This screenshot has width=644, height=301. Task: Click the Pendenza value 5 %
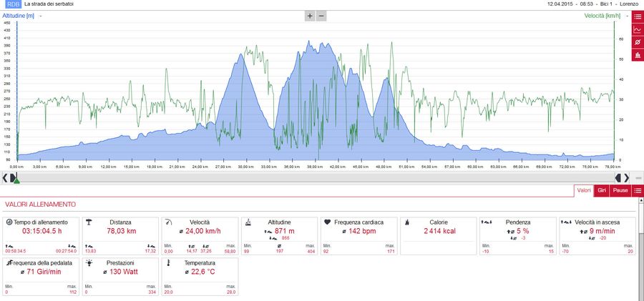point(523,231)
